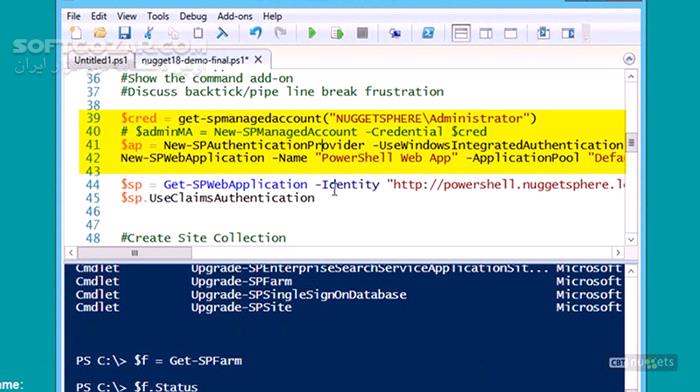Stop operation square icon

(x=362, y=33)
